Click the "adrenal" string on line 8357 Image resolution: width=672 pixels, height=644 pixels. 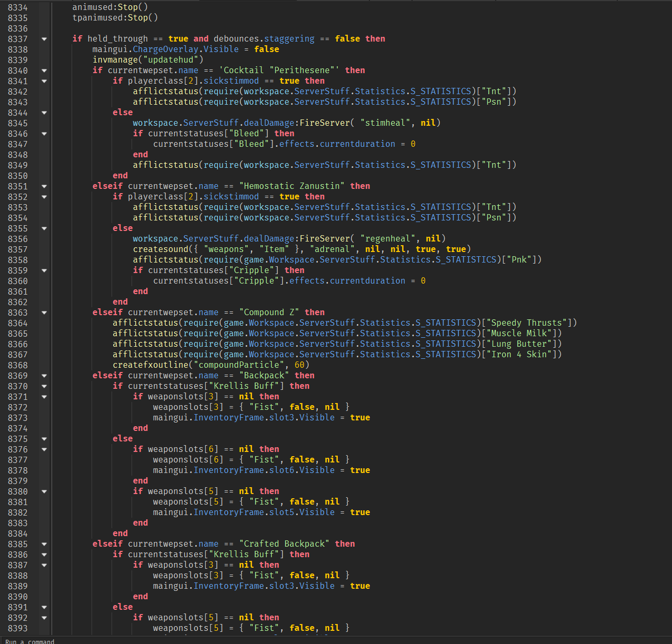coord(333,249)
